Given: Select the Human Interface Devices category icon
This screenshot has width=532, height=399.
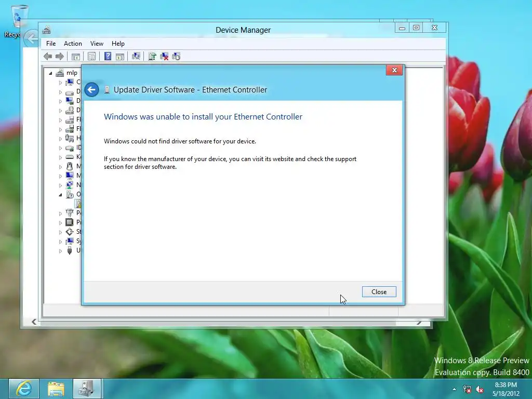Looking at the screenshot, I should point(70,138).
